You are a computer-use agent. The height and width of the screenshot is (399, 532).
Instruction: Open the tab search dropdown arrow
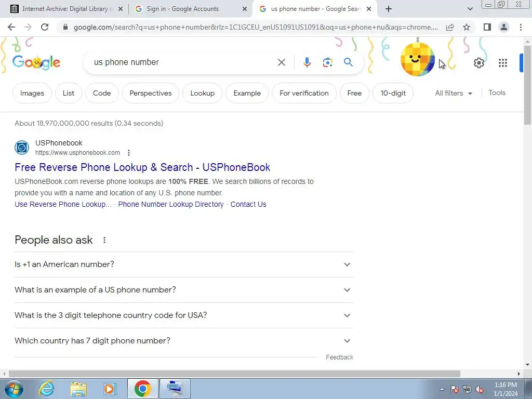coord(470,9)
